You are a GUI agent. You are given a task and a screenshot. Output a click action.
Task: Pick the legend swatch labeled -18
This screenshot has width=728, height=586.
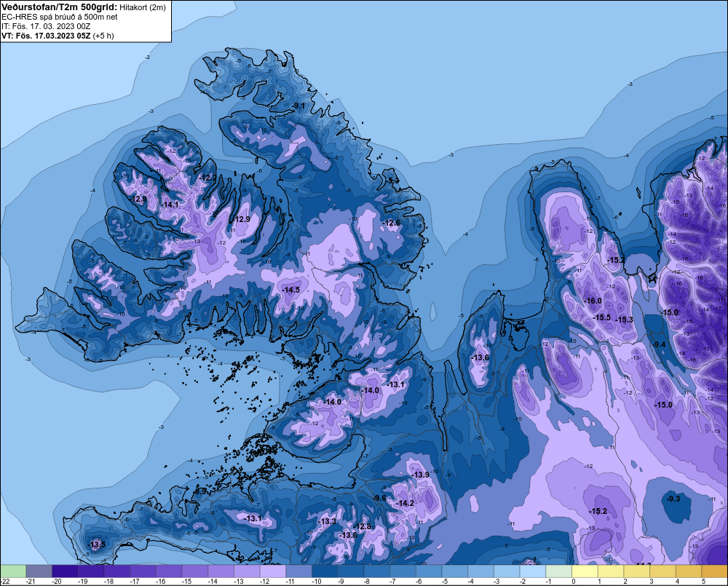coord(117,571)
